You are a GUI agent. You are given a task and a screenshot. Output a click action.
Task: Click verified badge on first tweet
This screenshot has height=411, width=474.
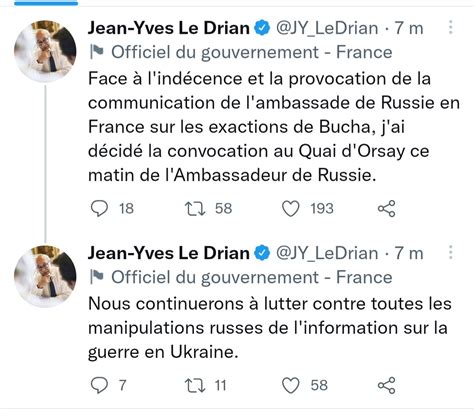(x=262, y=28)
